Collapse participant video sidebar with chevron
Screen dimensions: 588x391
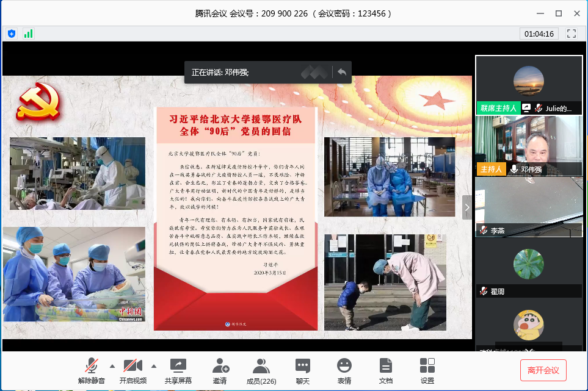click(x=468, y=207)
